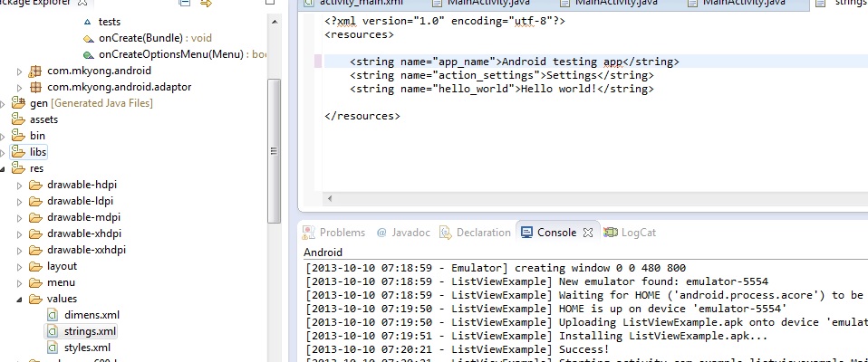Click the Package Explorer vertical scrollbar thumb

coord(274,149)
